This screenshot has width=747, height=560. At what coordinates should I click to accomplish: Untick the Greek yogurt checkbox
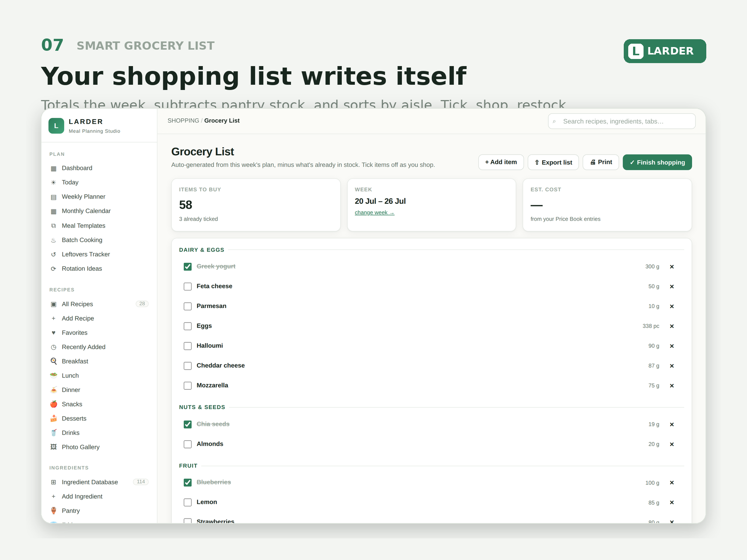click(x=187, y=267)
